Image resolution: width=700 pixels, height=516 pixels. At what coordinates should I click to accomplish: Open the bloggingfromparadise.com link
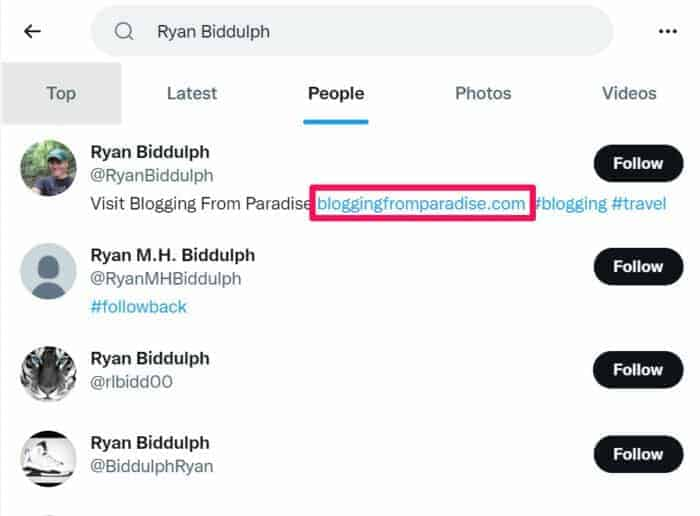[421, 203]
